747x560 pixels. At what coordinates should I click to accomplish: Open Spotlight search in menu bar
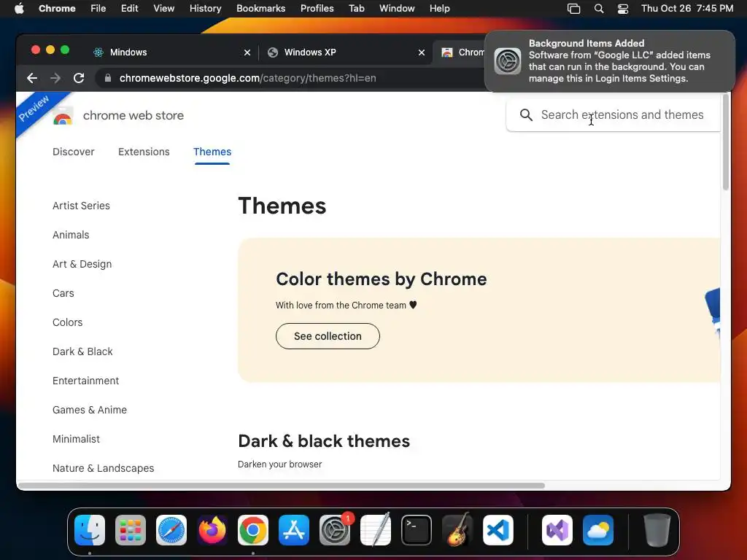pyautogui.click(x=599, y=9)
